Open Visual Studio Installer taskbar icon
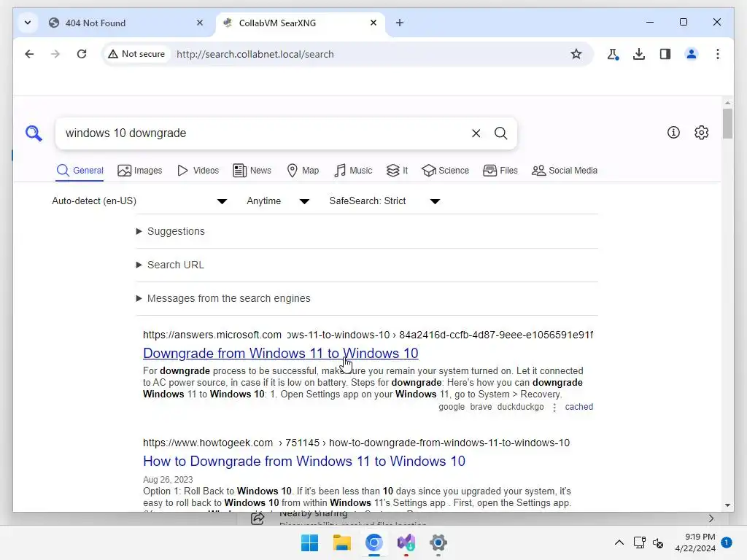This screenshot has width=747, height=560. click(406, 542)
